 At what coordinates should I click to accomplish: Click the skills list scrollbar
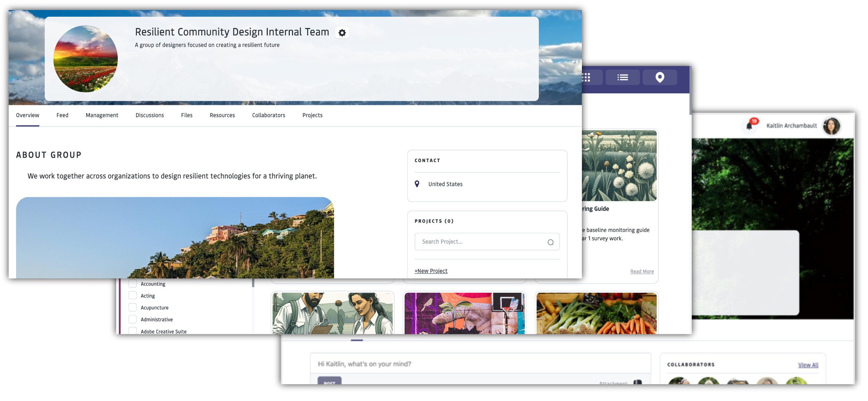pyautogui.click(x=253, y=283)
